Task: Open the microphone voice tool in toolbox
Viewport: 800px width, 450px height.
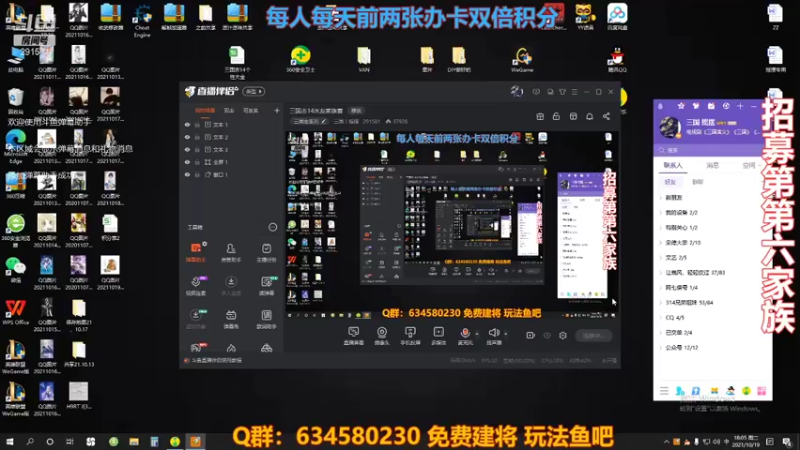Action: pos(196,286)
